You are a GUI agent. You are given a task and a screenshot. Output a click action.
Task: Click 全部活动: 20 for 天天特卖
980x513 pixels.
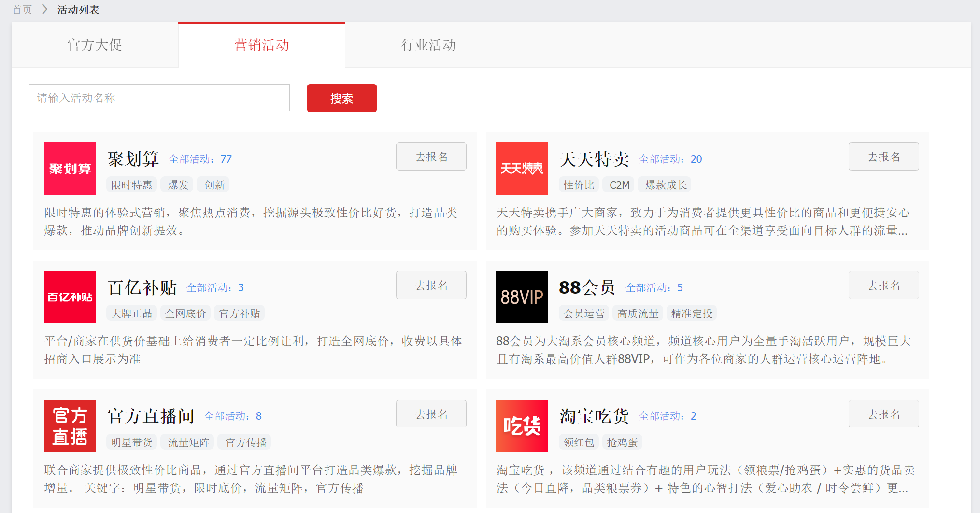[670, 159]
